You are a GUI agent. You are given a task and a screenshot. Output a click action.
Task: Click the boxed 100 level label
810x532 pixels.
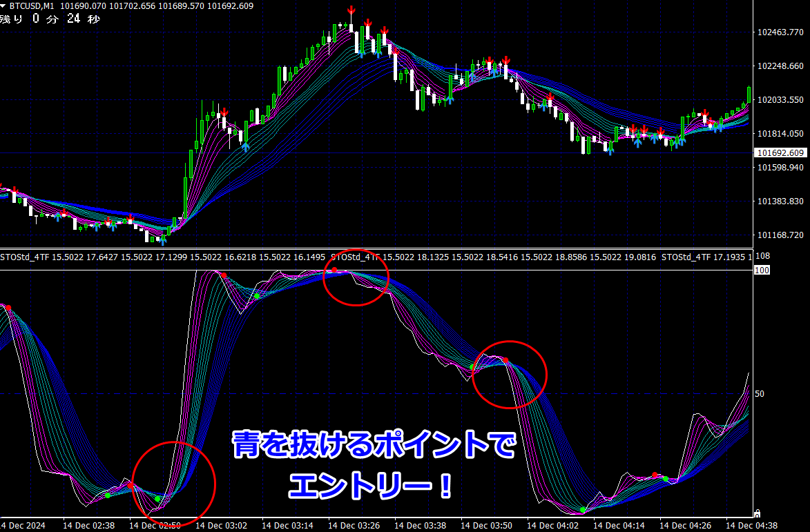coord(762,270)
